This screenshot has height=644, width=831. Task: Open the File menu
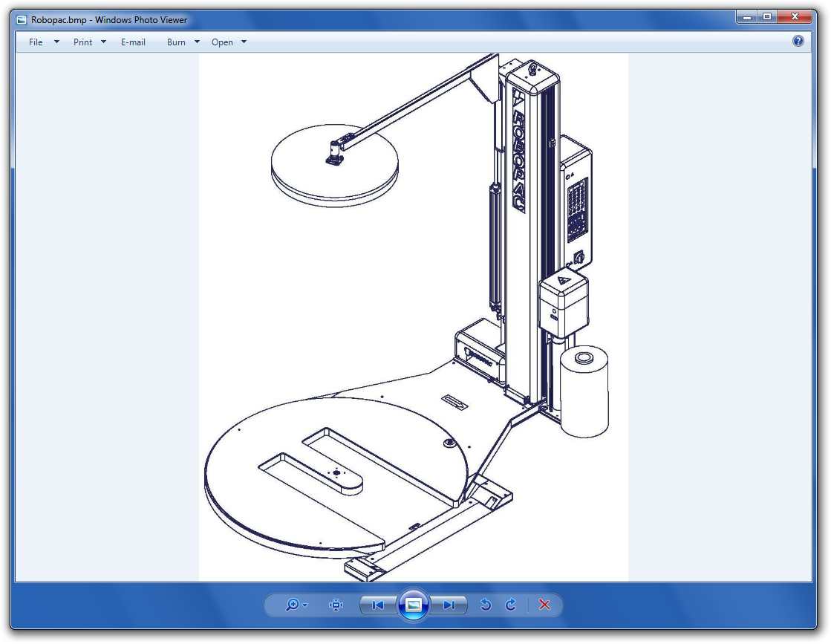click(36, 42)
